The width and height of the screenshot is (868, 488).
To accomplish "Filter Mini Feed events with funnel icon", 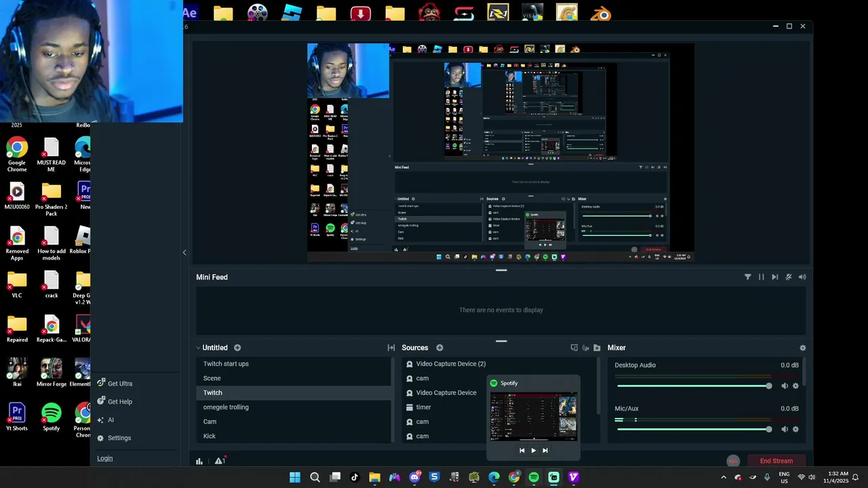I will (x=748, y=277).
